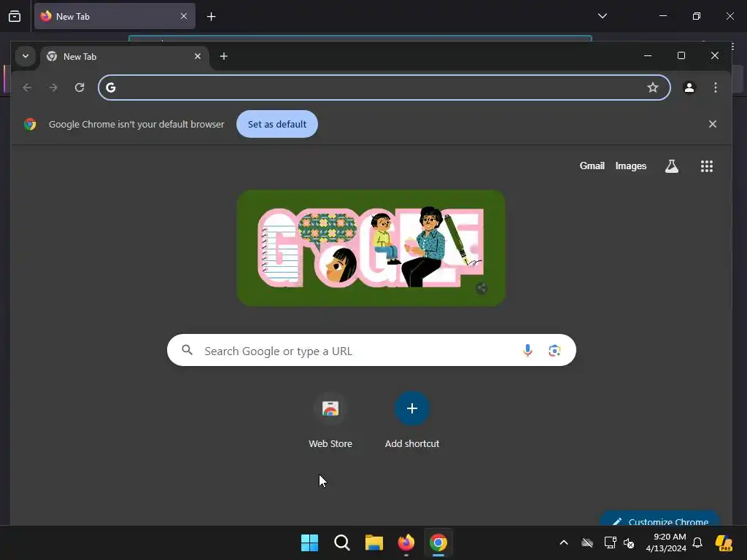The height and width of the screenshot is (560, 747).
Task: Switch to Firefox via taskbar icon
Action: [406, 542]
